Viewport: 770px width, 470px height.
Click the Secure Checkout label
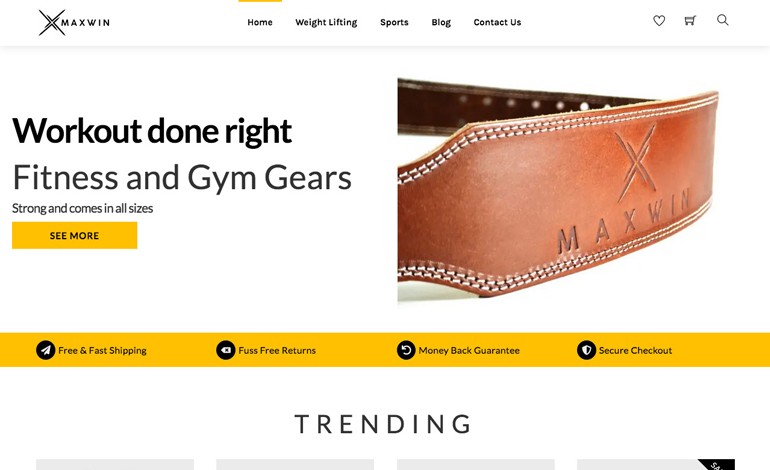click(x=635, y=350)
